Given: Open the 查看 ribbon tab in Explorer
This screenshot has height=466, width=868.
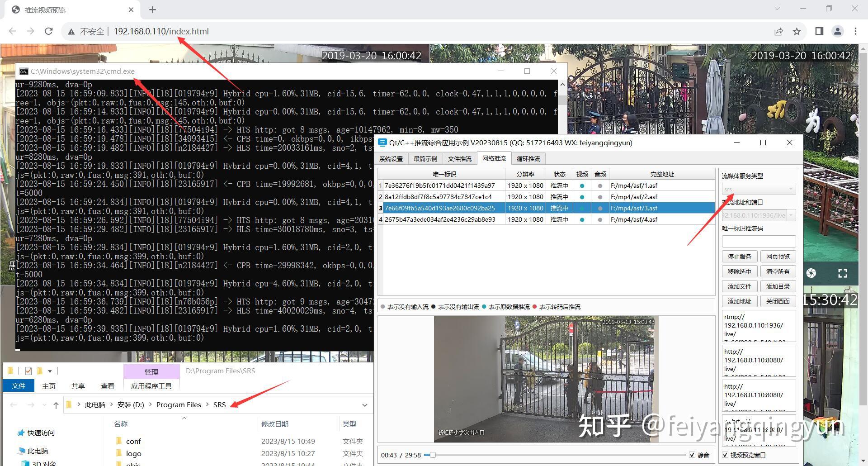Looking at the screenshot, I should point(107,386).
